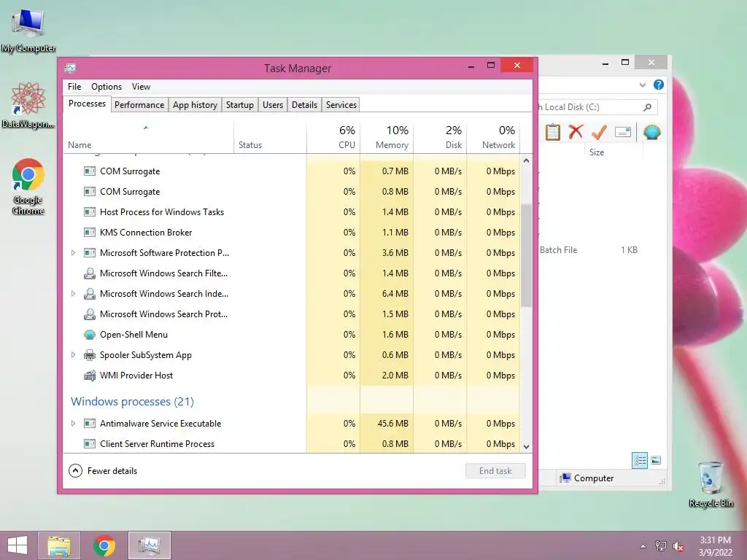
Task: Click the Client Server Runtime Process icon
Action: (x=90, y=444)
